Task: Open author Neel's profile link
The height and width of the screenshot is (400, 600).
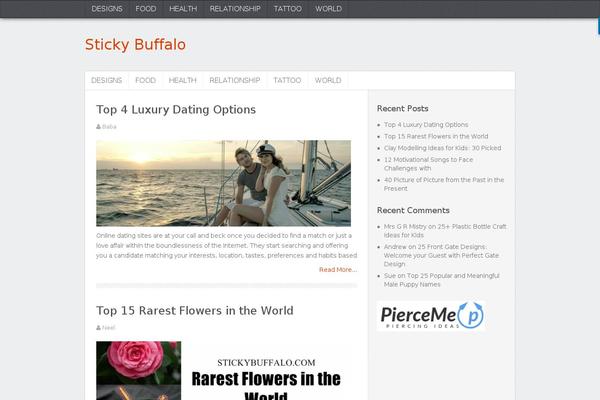Action: coord(109,328)
